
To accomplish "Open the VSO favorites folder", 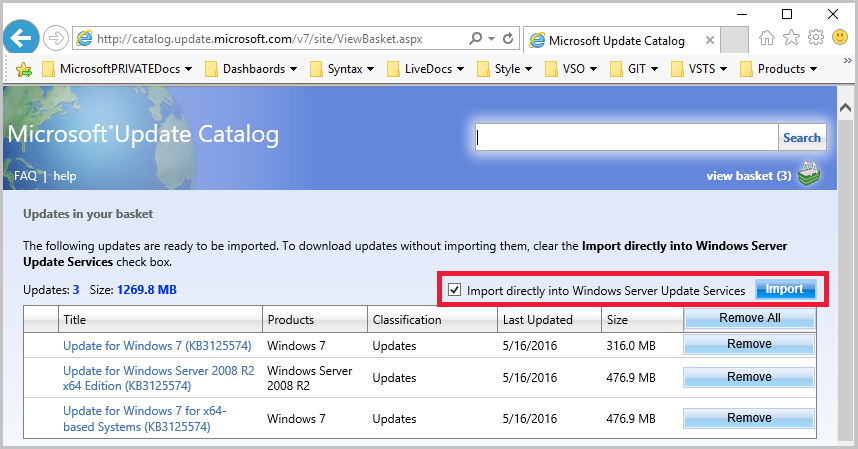I will (571, 69).
